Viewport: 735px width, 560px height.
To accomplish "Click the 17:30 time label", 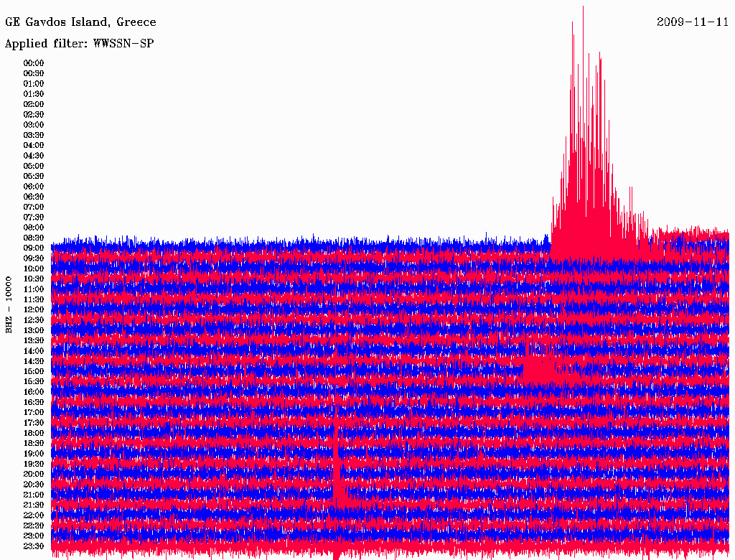I will (34, 423).
